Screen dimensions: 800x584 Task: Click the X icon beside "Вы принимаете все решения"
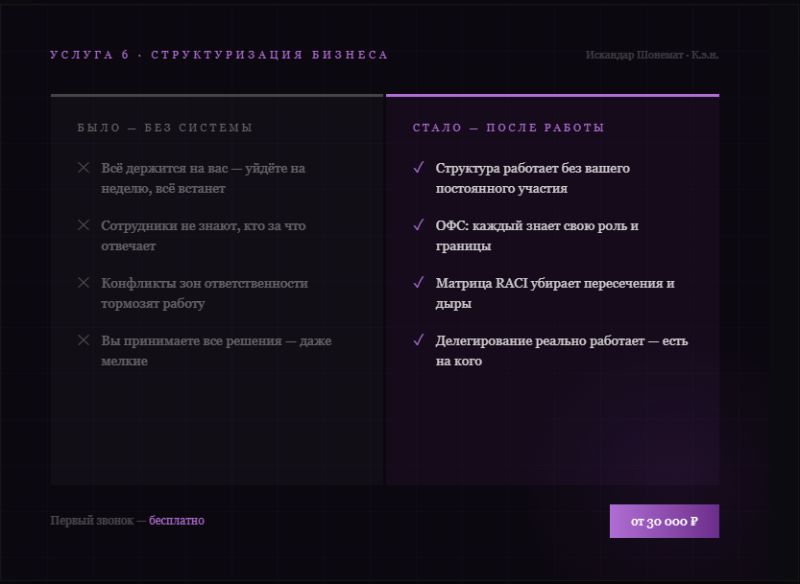coord(84,341)
